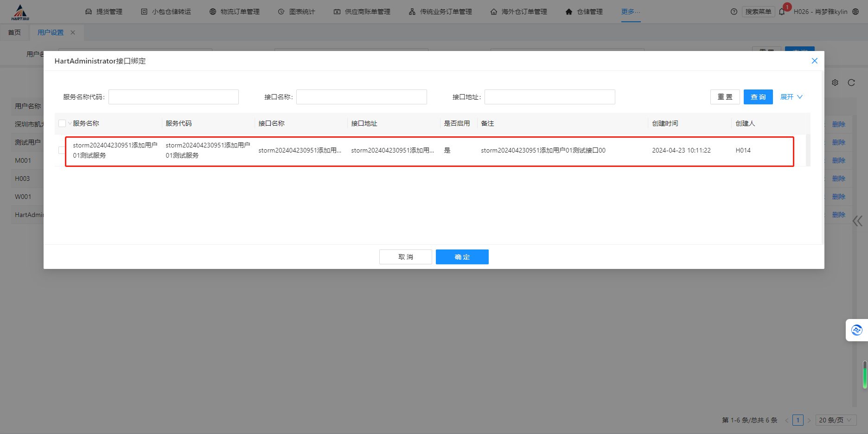
Task: Check the storm202404230951 row checkbox
Action: click(62, 150)
